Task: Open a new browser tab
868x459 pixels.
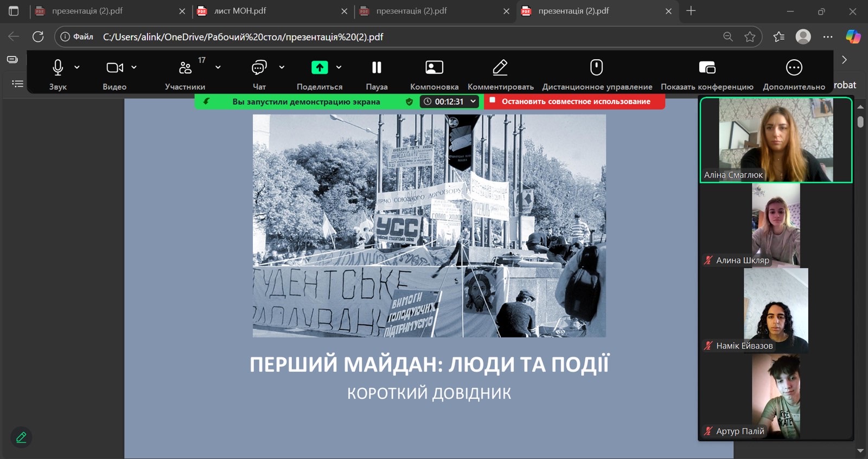Action: (x=691, y=11)
